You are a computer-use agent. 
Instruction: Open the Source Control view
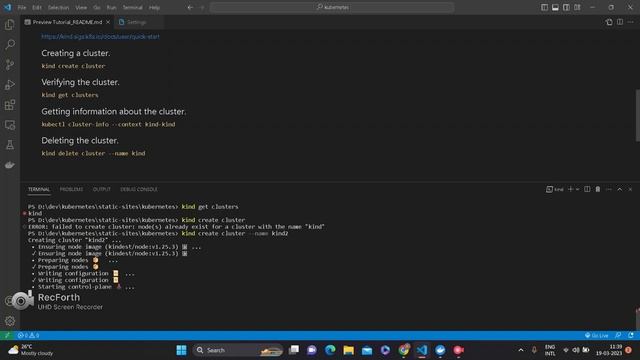coord(10,64)
